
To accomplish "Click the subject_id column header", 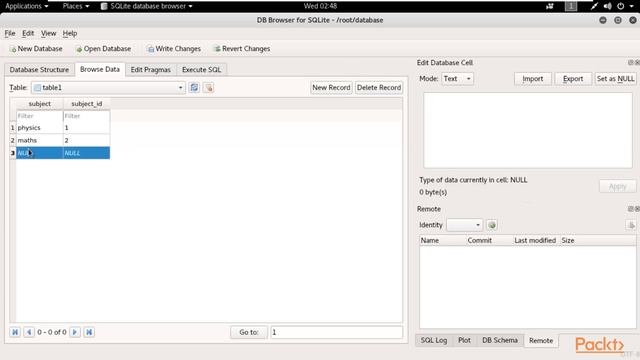I will (x=87, y=104).
